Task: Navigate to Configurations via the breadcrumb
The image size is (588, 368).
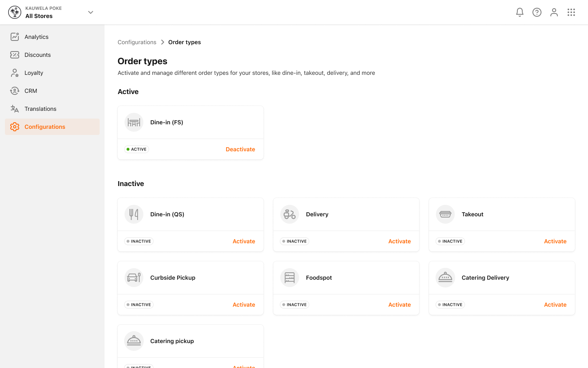Action: (137, 42)
